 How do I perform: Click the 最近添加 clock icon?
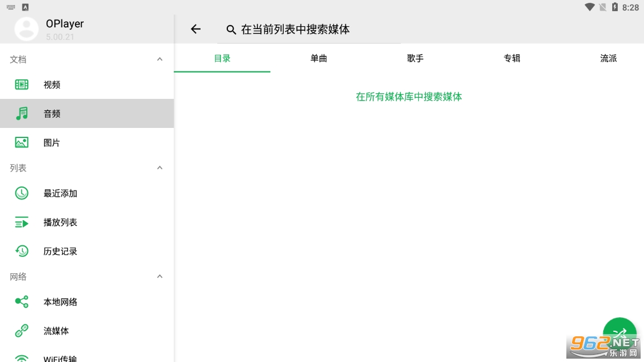tap(21, 193)
